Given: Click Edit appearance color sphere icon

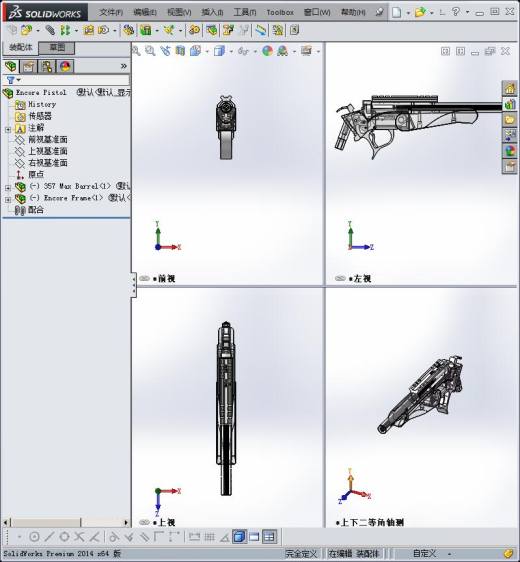Looking at the screenshot, I should 267,51.
